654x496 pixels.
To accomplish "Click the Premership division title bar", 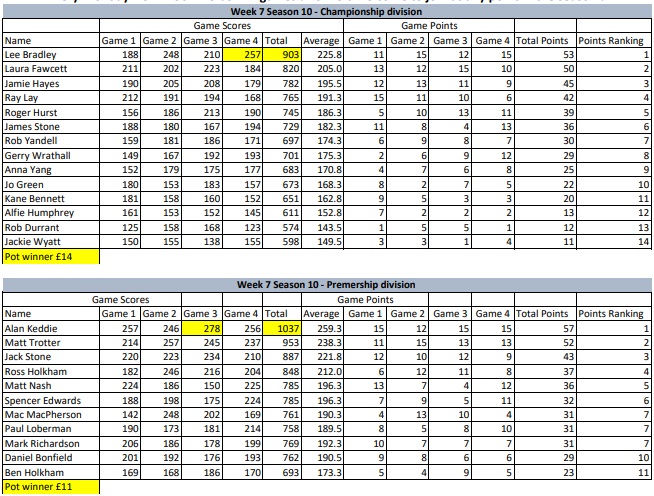I will click(327, 285).
